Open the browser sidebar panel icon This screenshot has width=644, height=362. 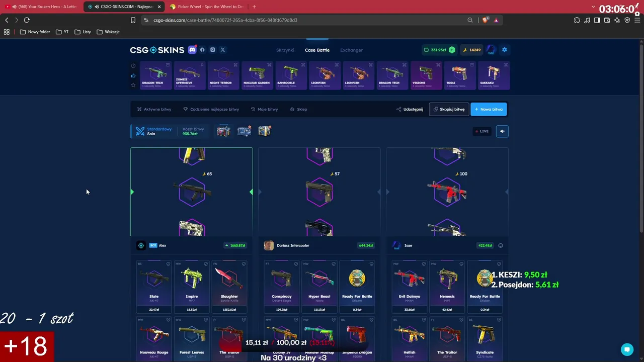tap(597, 20)
